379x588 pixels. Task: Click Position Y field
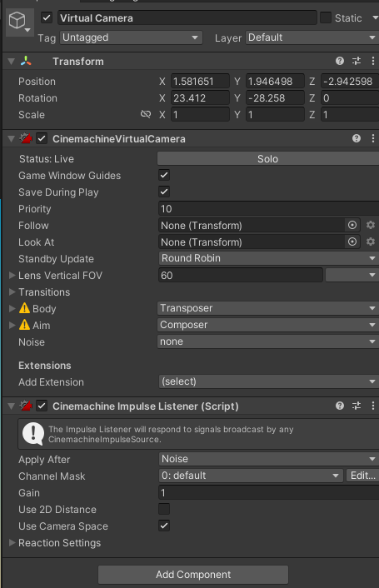(275, 81)
